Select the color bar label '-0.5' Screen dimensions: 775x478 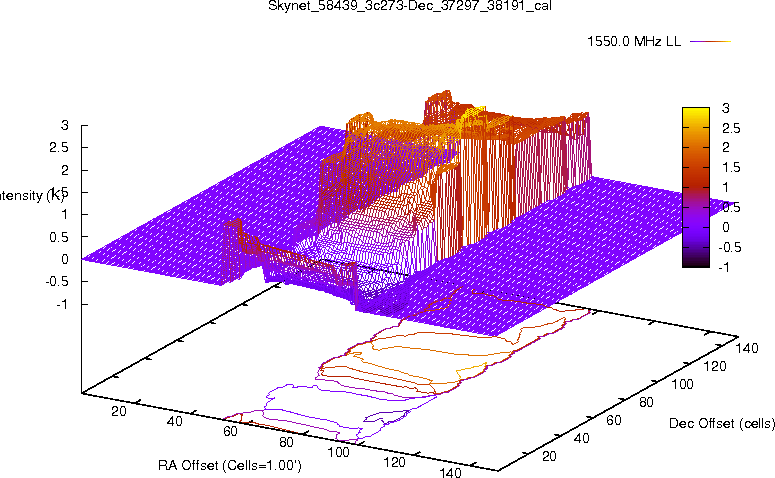pos(729,247)
